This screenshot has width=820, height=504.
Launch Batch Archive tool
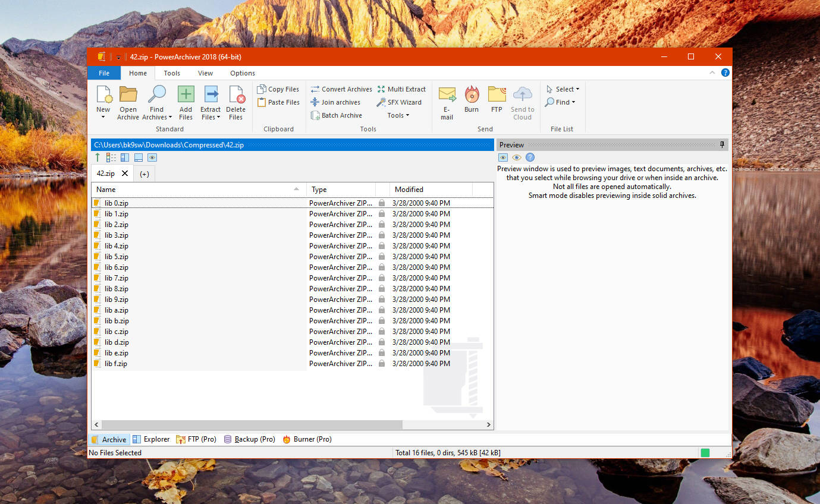336,115
